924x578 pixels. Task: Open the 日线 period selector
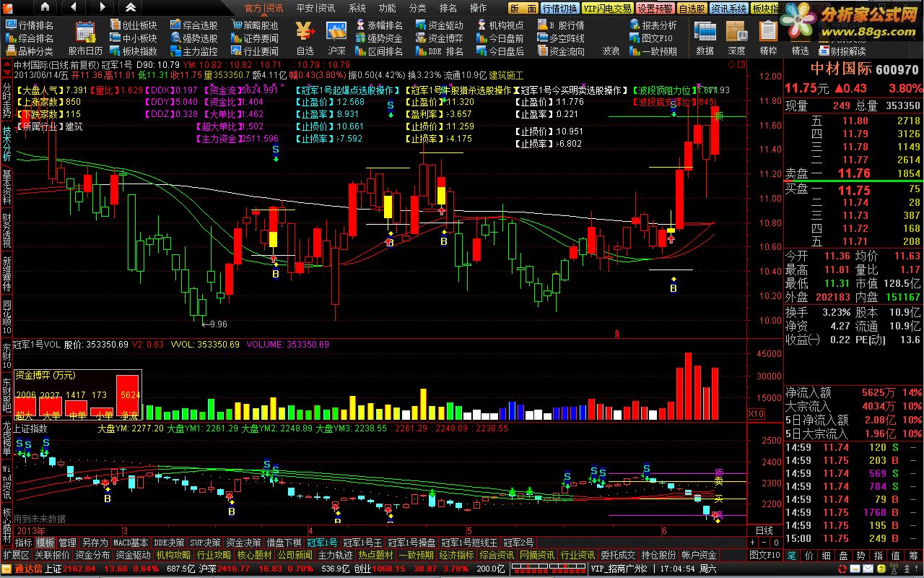coord(764,531)
